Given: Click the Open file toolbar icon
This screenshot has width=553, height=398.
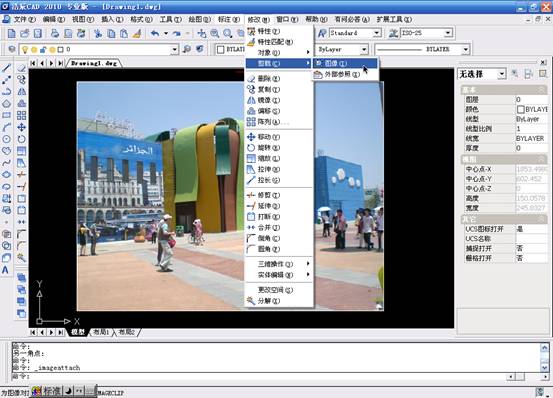Looking at the screenshot, I should click(x=24, y=33).
